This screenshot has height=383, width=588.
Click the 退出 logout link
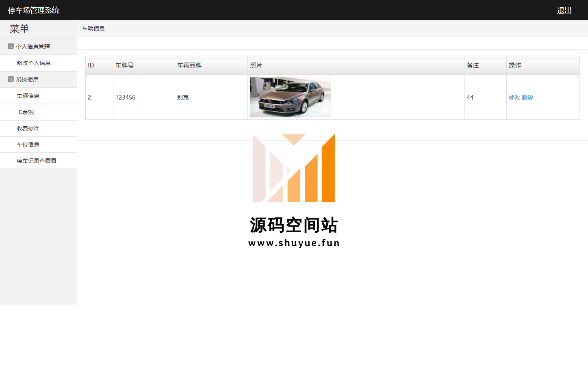point(564,11)
